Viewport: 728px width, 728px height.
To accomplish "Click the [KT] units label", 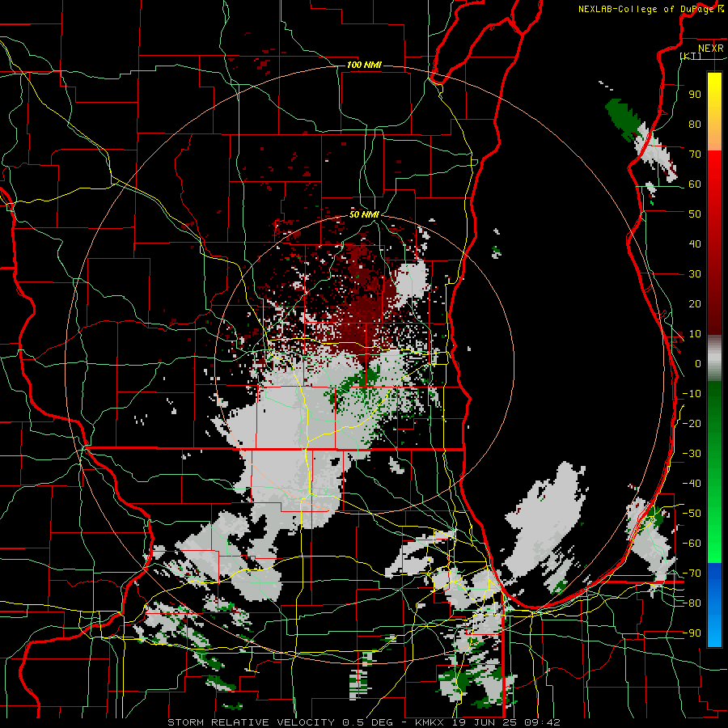I will pyautogui.click(x=691, y=56).
